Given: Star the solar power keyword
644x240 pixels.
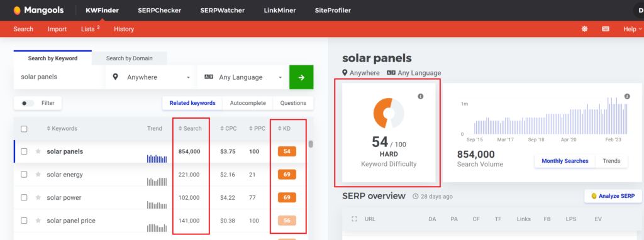Looking at the screenshot, I should tap(38, 197).
